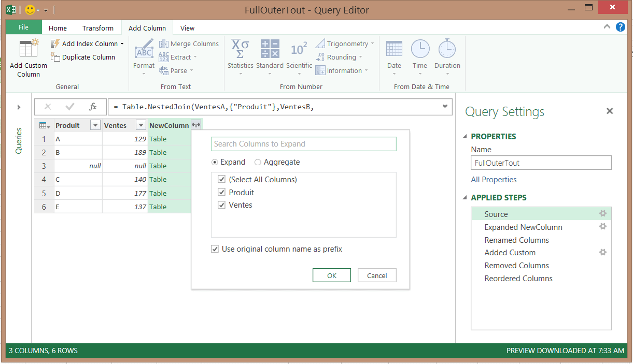
Task: Click the Add Custom Column icon
Action: 28,49
